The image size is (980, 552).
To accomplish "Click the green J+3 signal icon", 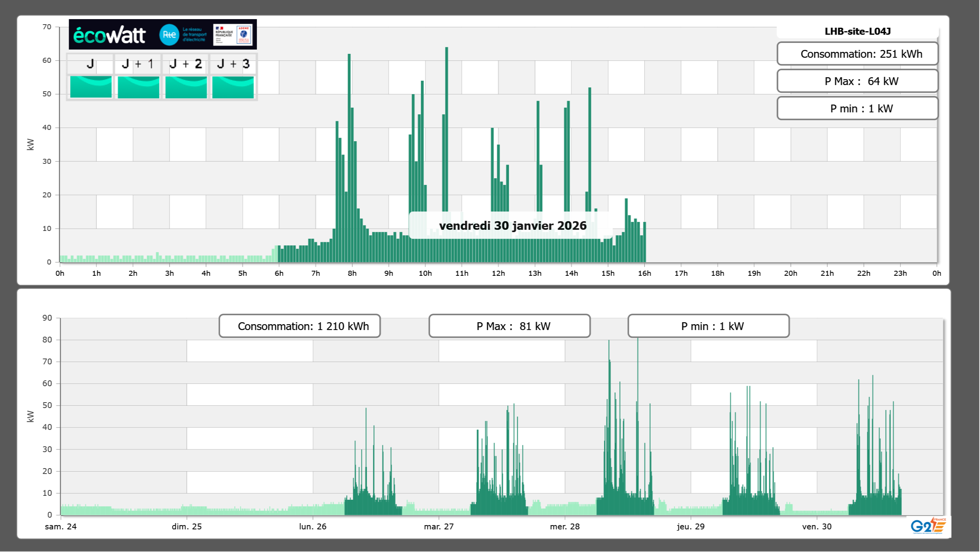I will coord(233,87).
